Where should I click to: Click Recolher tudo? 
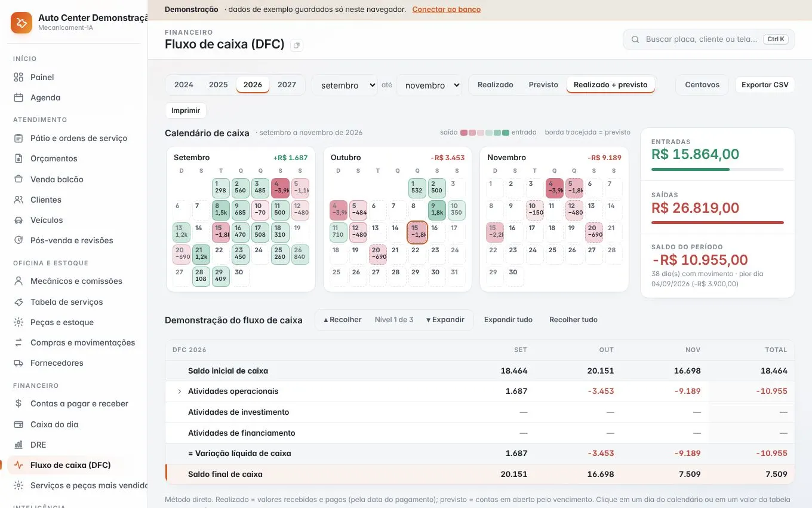click(x=573, y=320)
